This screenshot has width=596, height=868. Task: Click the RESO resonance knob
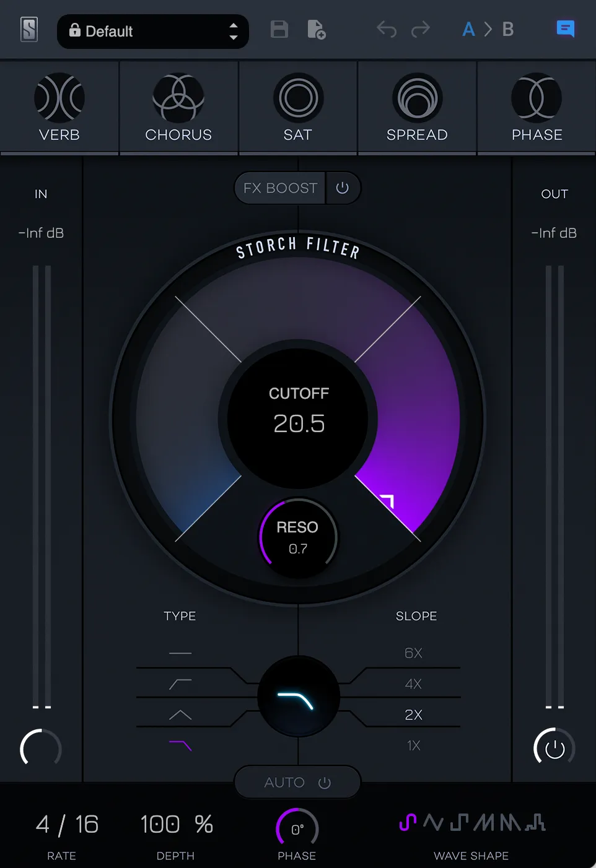[298, 537]
